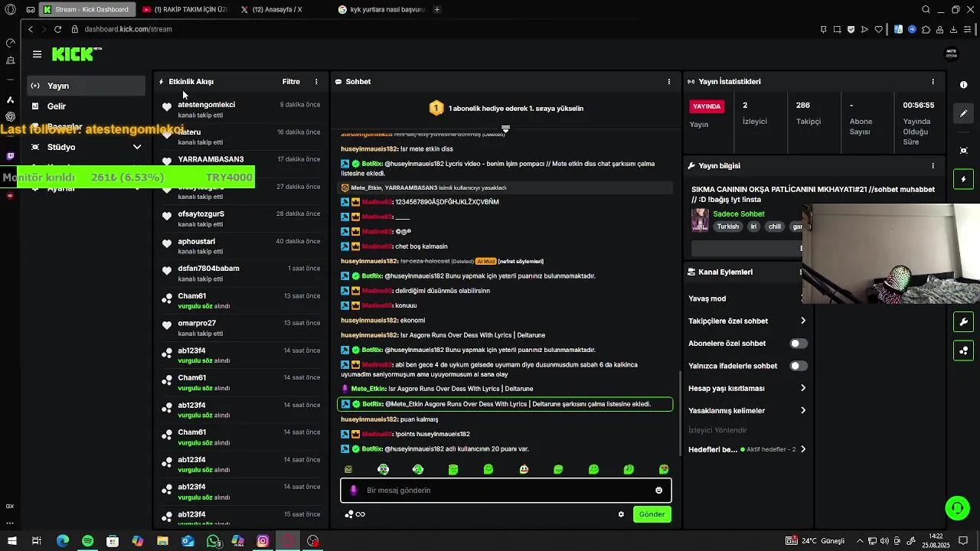Click the lightning bolt icon in right rail
This screenshot has width=980, height=551.
coord(964,179)
